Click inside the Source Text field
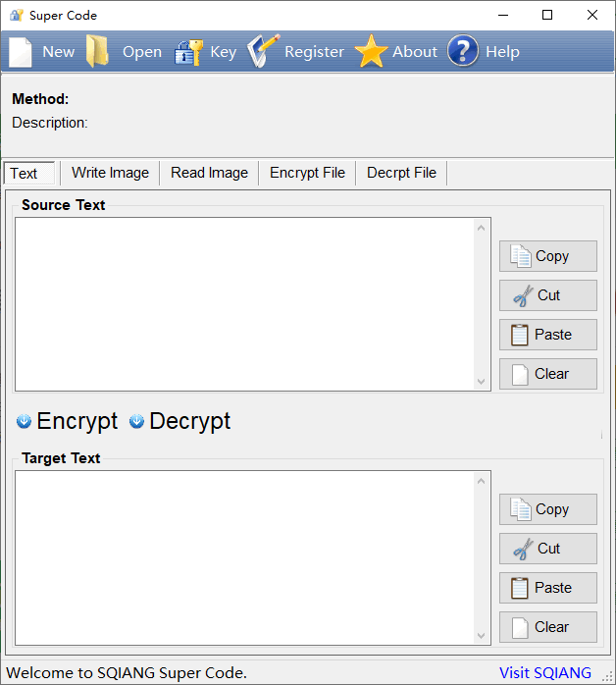Screen dimensions: 616x685 [x=244, y=304]
